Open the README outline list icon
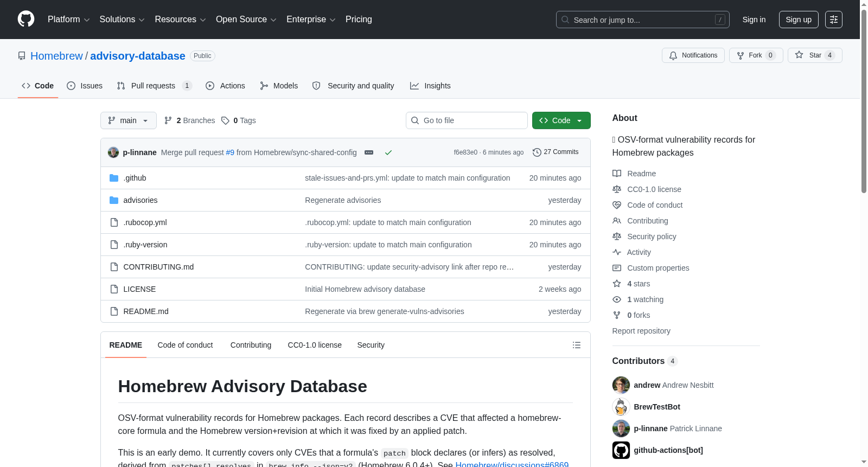The height and width of the screenshot is (467, 868). [x=577, y=345]
